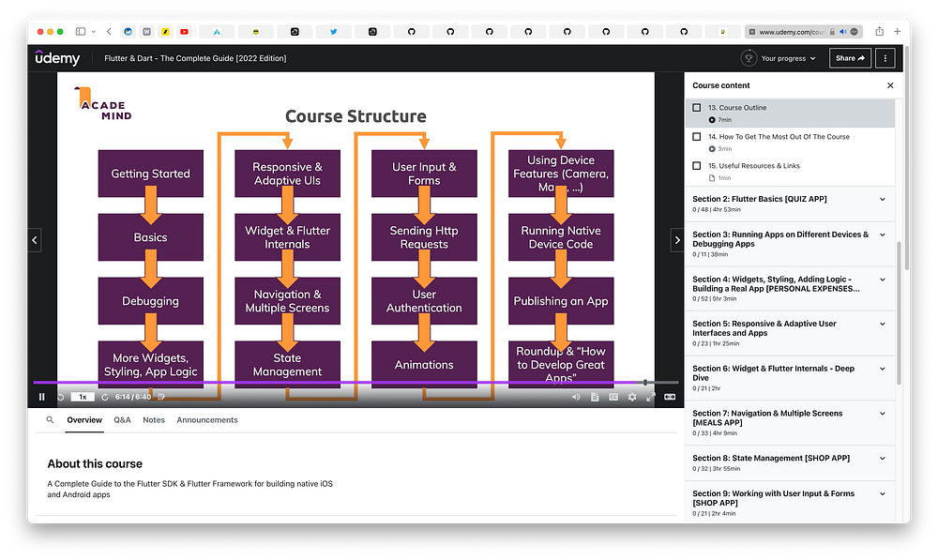Open the Safari share icon
The width and height of the screenshot is (938, 560).
[x=879, y=31]
